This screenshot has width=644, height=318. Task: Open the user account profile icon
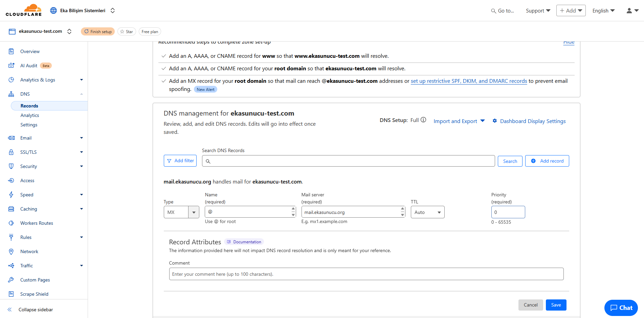point(629,11)
